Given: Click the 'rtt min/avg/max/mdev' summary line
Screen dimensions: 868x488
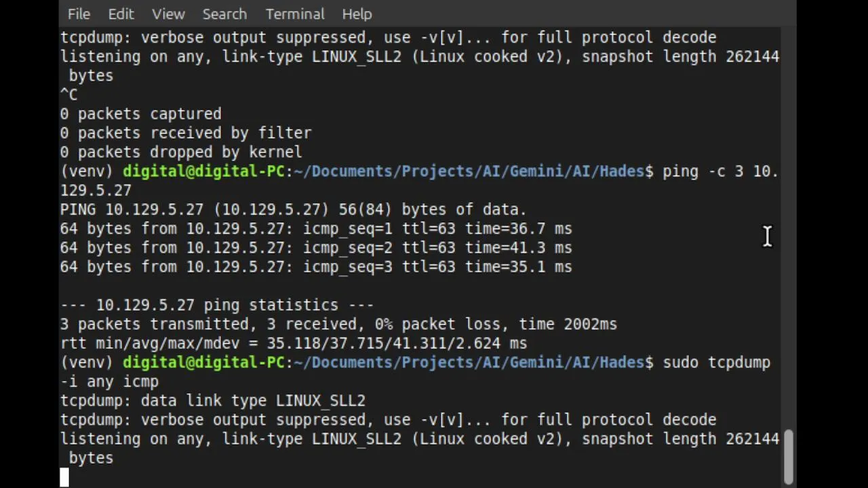Looking at the screenshot, I should 293,344.
